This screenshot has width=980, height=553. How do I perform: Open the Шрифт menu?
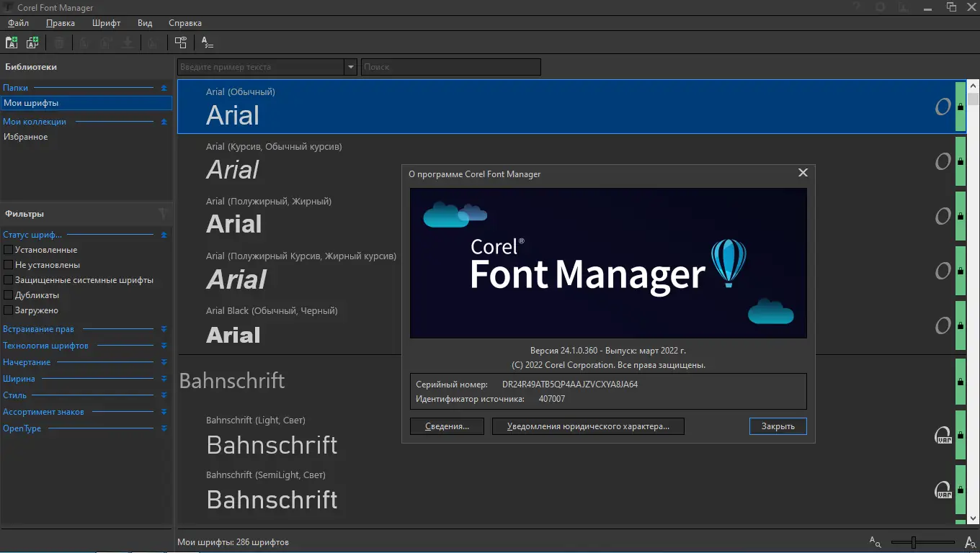[x=106, y=23]
